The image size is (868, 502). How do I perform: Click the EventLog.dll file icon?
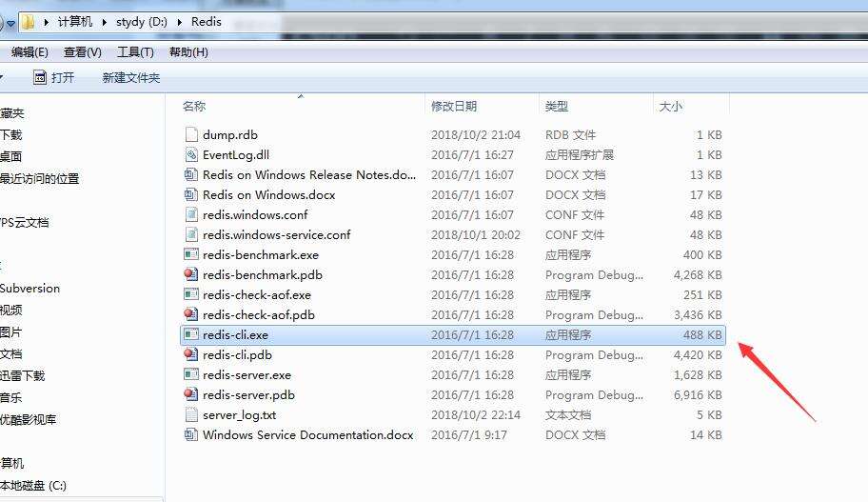pyautogui.click(x=191, y=154)
